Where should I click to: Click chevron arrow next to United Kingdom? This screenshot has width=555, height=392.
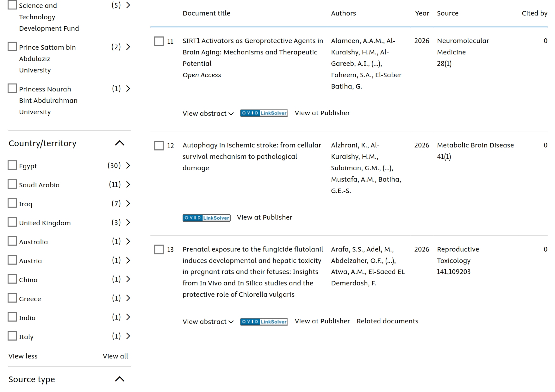(128, 222)
